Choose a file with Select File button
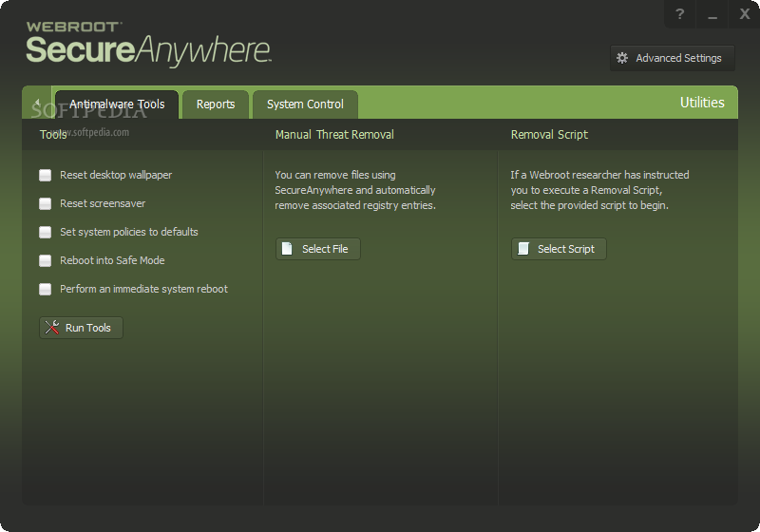Viewport: 760px width, 532px height. coord(318,249)
